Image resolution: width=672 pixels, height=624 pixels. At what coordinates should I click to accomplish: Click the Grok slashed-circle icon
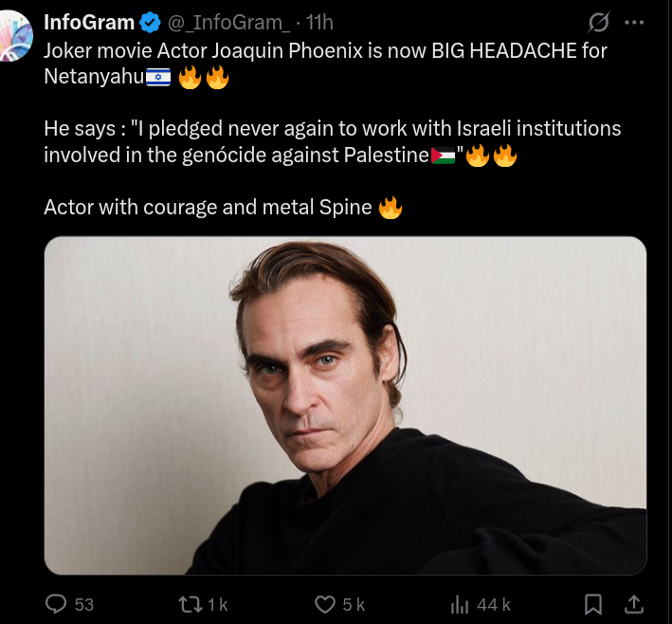[598, 22]
